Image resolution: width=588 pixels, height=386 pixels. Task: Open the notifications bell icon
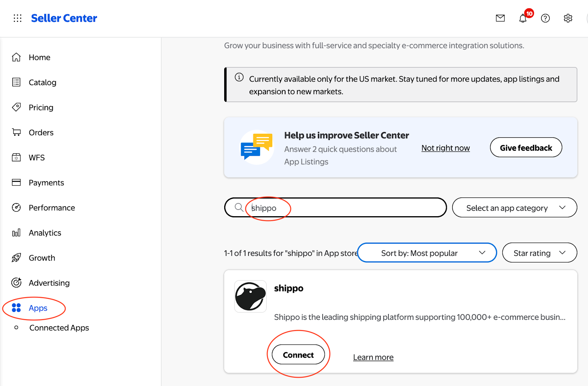tap(523, 18)
